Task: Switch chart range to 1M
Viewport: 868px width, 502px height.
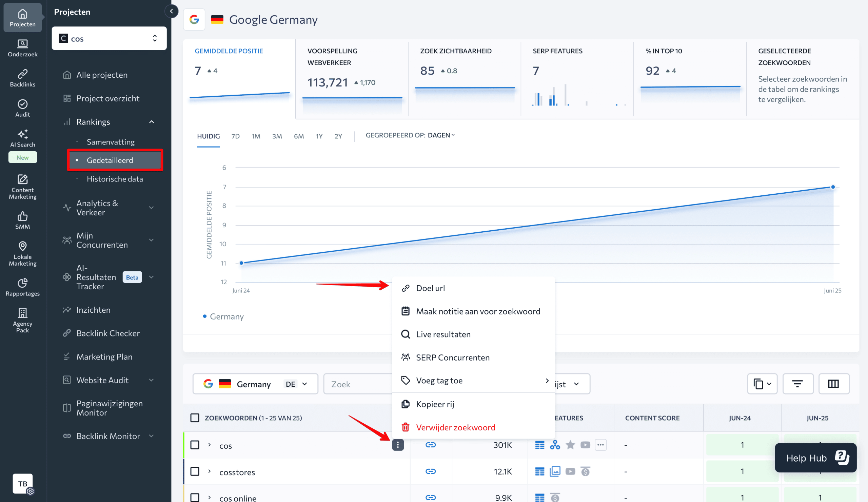Action: [256, 136]
